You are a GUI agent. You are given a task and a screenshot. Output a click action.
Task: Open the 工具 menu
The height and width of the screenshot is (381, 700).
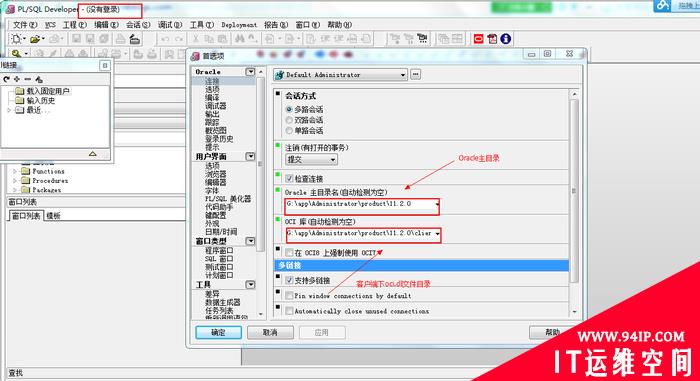(x=202, y=25)
